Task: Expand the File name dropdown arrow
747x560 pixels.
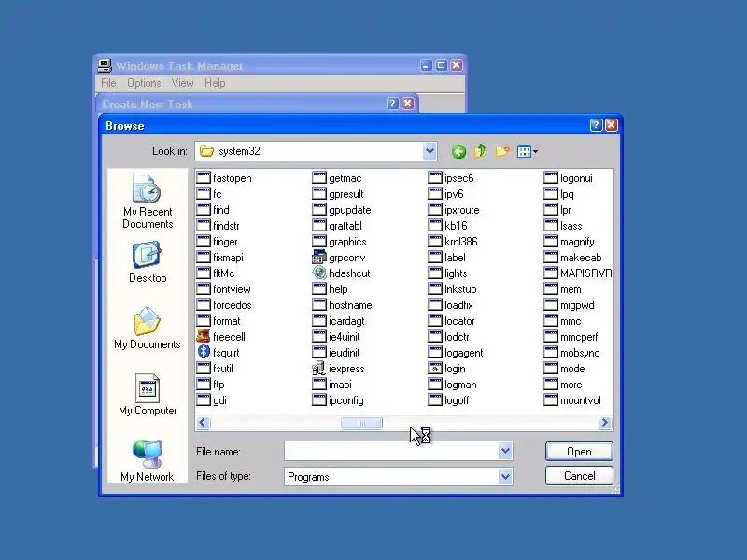Action: [505, 451]
